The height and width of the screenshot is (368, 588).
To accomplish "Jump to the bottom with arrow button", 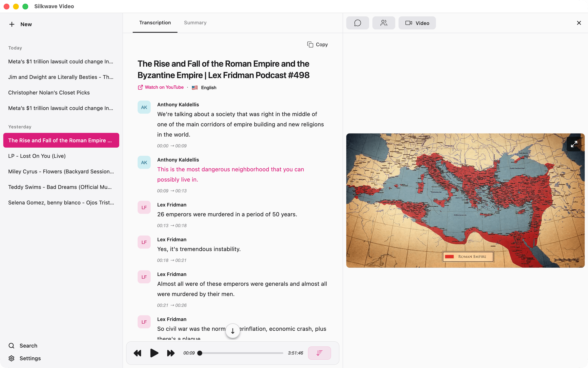I will (233, 331).
